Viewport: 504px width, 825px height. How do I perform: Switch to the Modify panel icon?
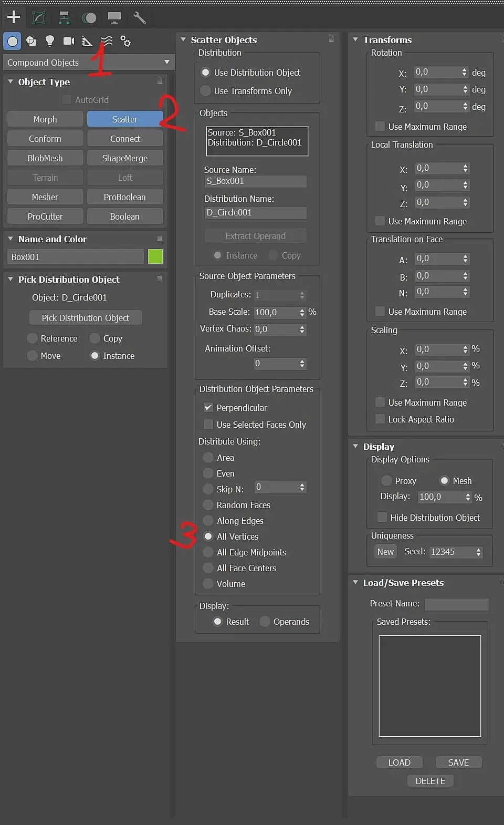pos(39,18)
